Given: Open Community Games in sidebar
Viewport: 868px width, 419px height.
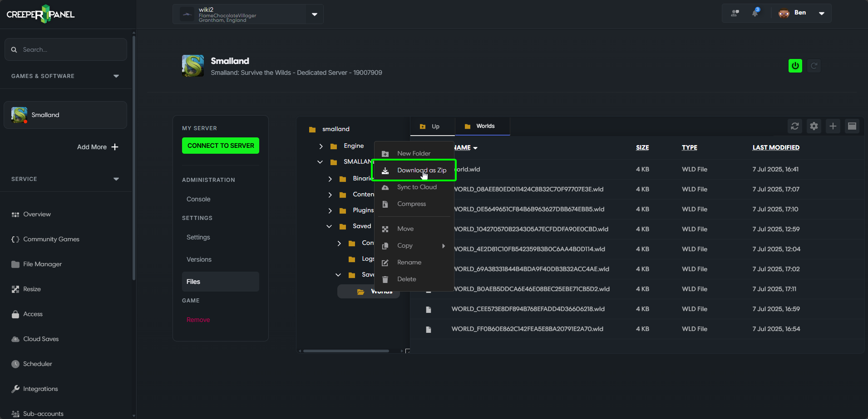Looking at the screenshot, I should pyautogui.click(x=45, y=239).
